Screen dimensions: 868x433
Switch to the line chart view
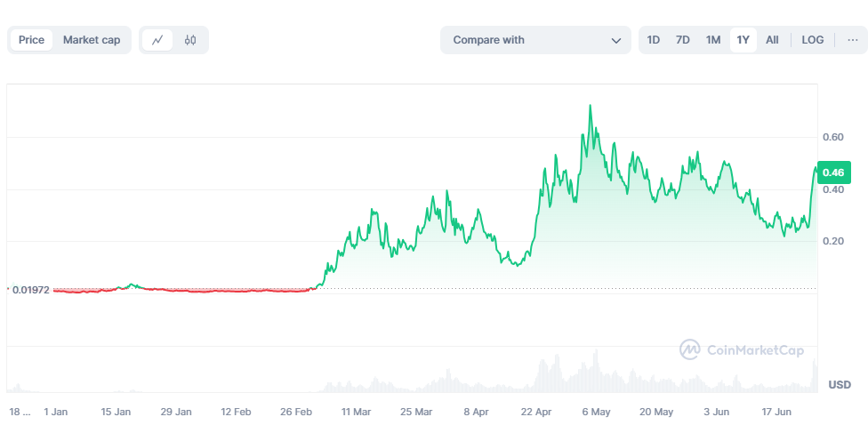click(157, 40)
